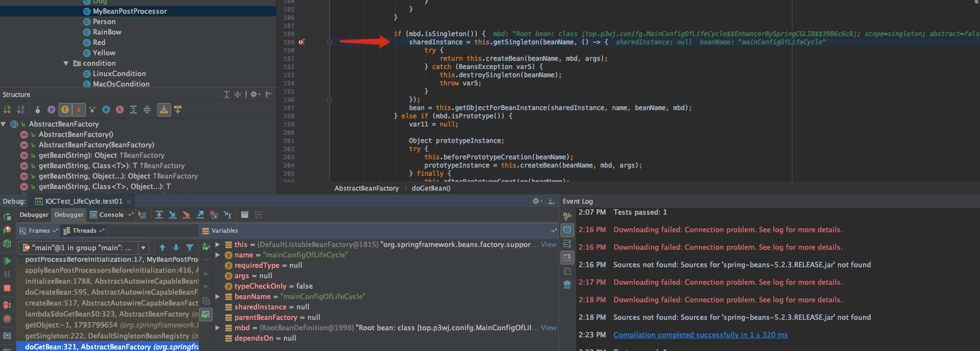This screenshot has width=980, height=351.
Task: Open 'Compilation completed successfully' event log link
Action: 701,335
